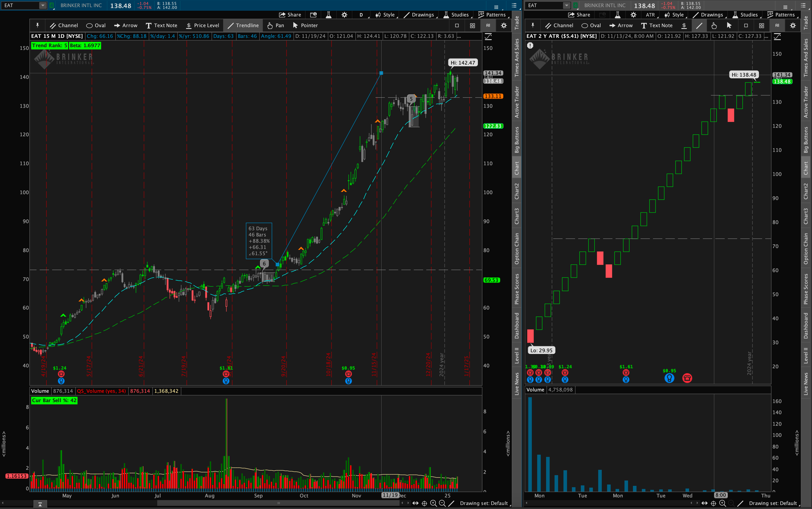Toggle single chart layout in the left chart
The width and height of the screenshot is (812, 509).
coord(457,25)
